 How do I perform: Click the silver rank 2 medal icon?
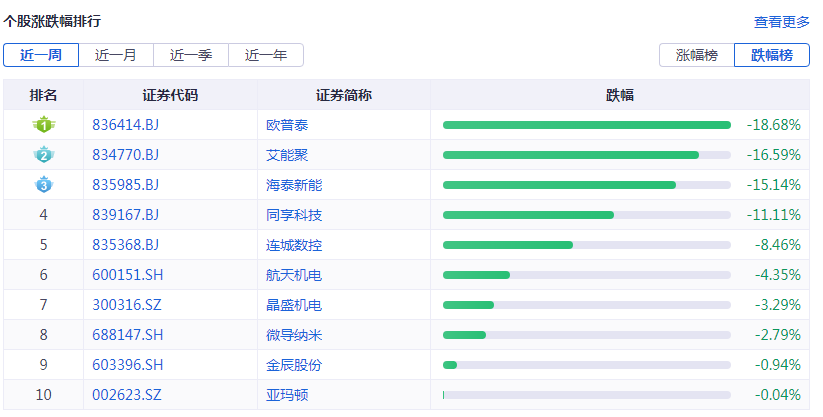tap(43, 155)
